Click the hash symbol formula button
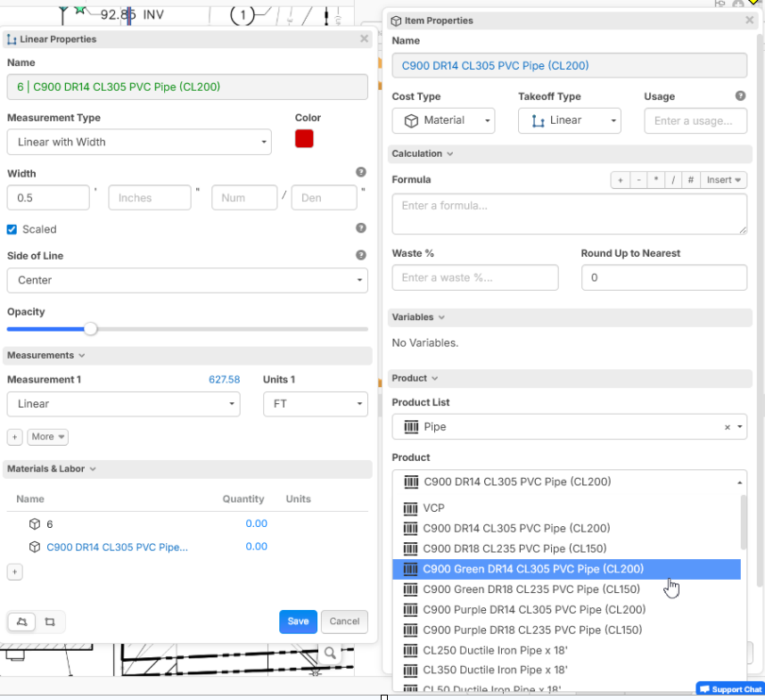Image resolution: width=765 pixels, height=700 pixels. click(690, 180)
